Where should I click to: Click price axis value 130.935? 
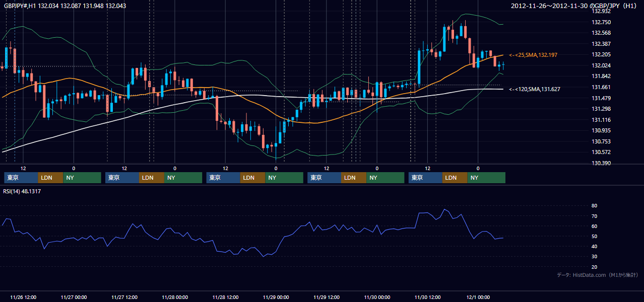(601, 130)
